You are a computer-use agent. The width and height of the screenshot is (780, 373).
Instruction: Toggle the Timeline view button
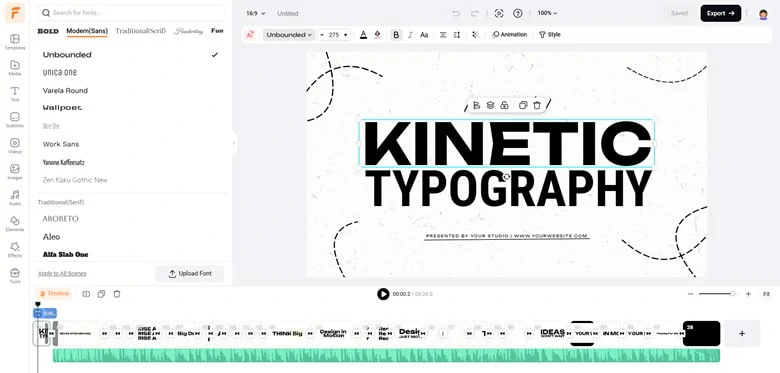tap(54, 294)
